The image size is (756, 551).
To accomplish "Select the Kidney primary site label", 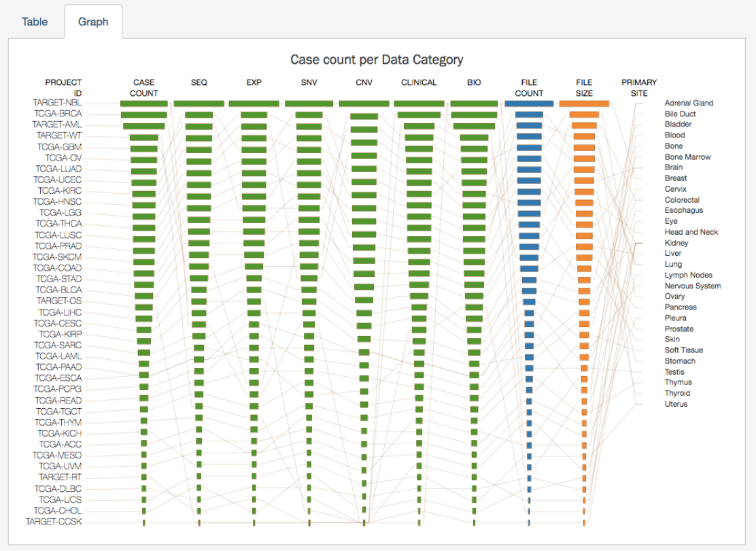I will pyautogui.click(x=676, y=243).
